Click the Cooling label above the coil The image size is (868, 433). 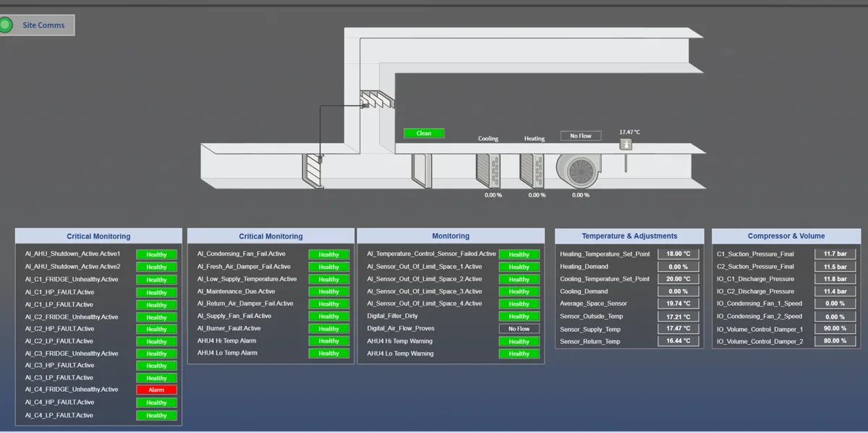click(x=488, y=139)
